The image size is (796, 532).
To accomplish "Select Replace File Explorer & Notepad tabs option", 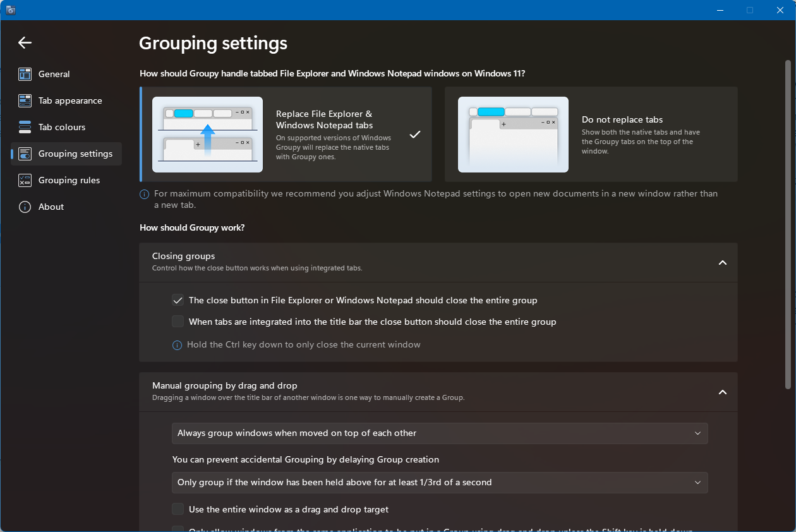I will tap(286, 135).
